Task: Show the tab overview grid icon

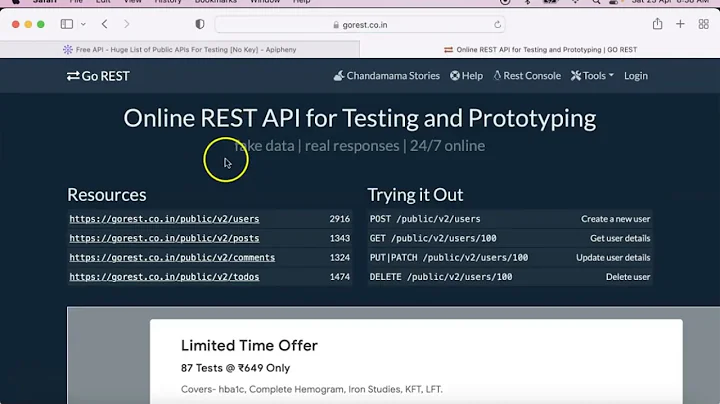Action: [x=703, y=24]
